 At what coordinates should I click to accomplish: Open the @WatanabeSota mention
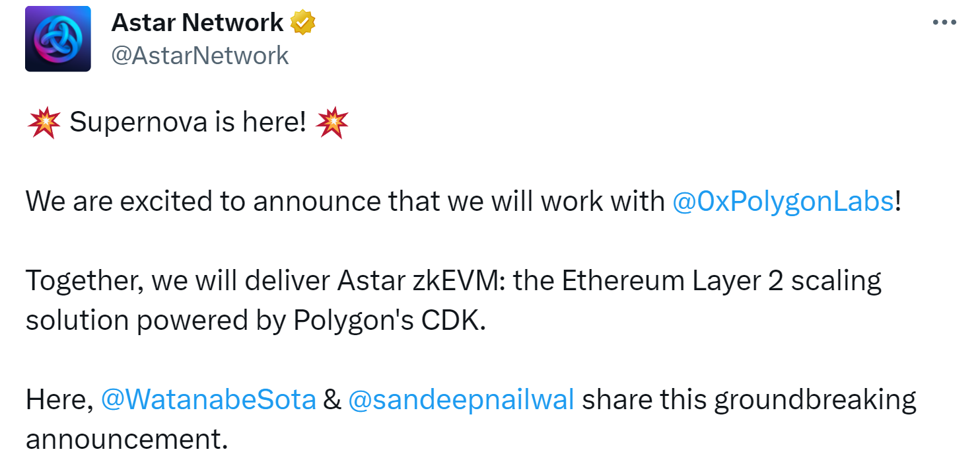pos(208,400)
